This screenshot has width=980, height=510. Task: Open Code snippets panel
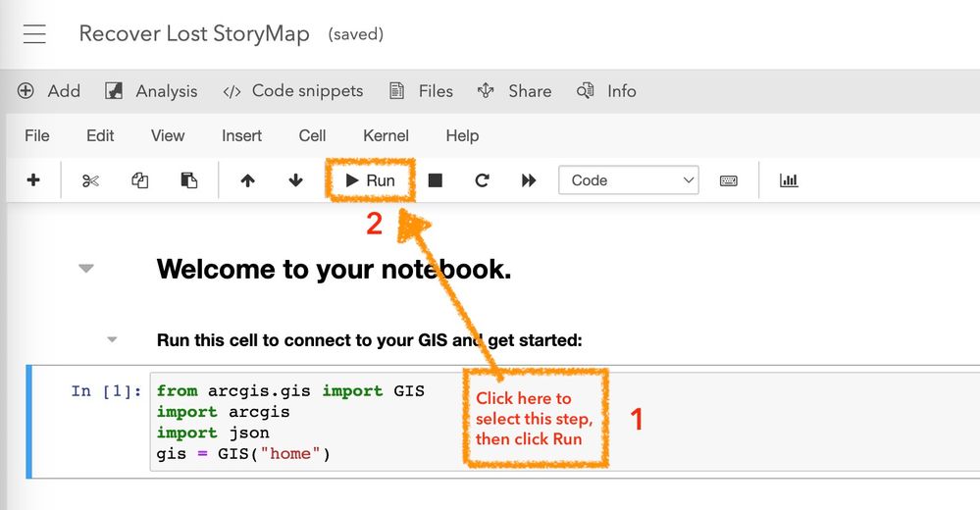pos(293,91)
